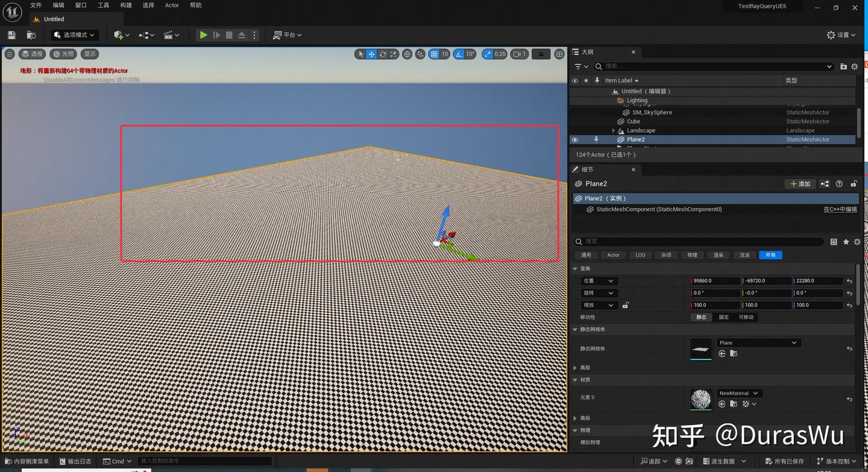Open the Plane static mesh dropdown
Screen dimensions: 868x472
[x=758, y=342]
